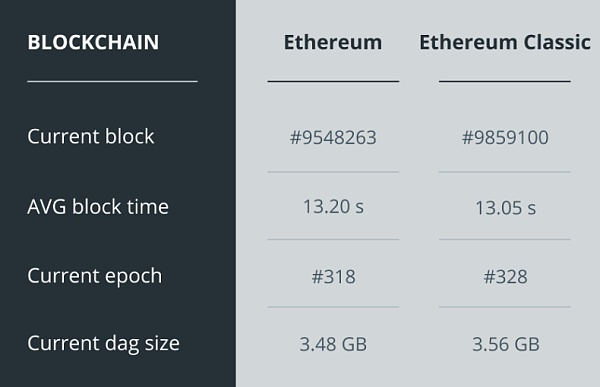Click the divider under BLOCKCHAIN heading
Image resolution: width=600 pixels, height=387 pixels.
click(x=112, y=81)
